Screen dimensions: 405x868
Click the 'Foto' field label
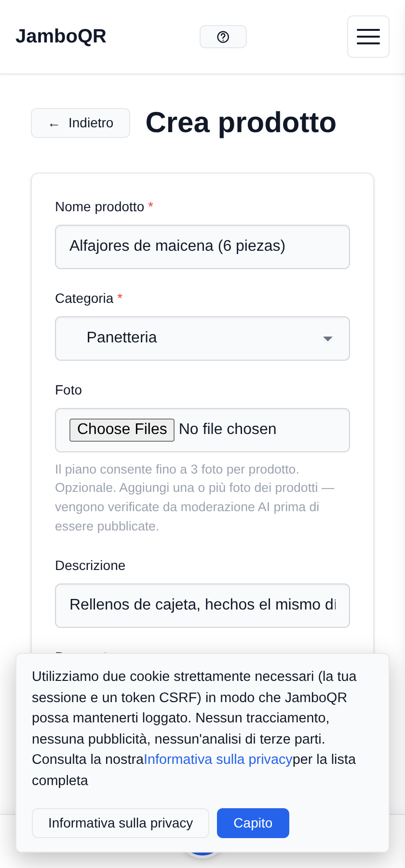point(68,390)
